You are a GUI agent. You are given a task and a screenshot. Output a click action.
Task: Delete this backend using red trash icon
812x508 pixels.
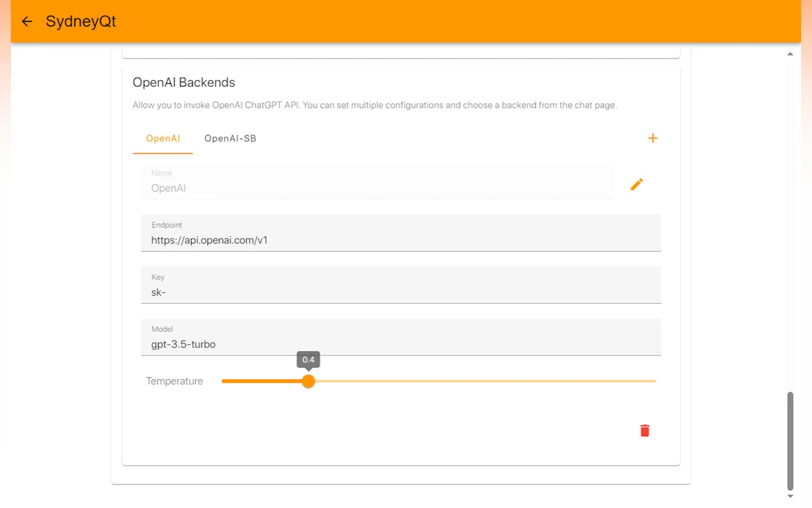pos(644,430)
